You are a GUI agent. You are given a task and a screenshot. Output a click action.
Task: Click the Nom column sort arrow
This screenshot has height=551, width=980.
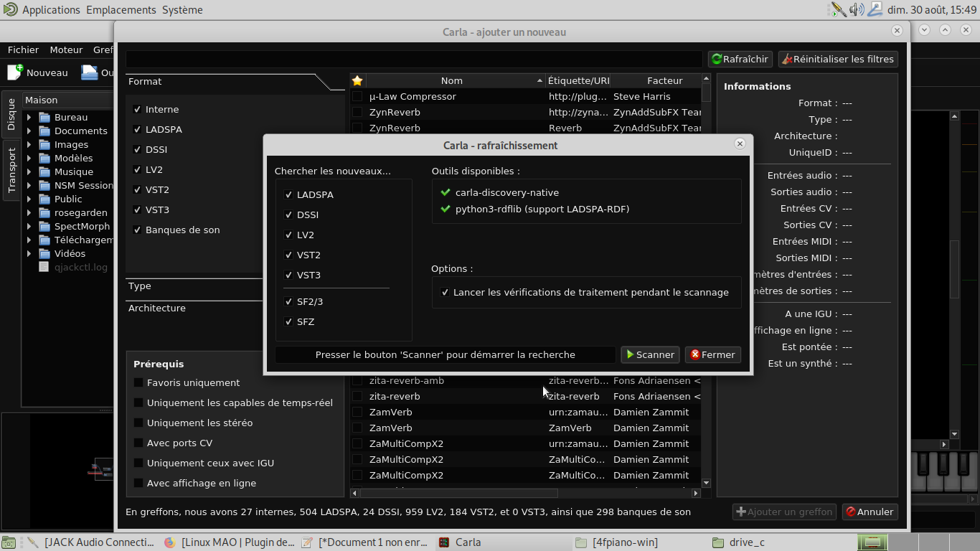pyautogui.click(x=540, y=80)
